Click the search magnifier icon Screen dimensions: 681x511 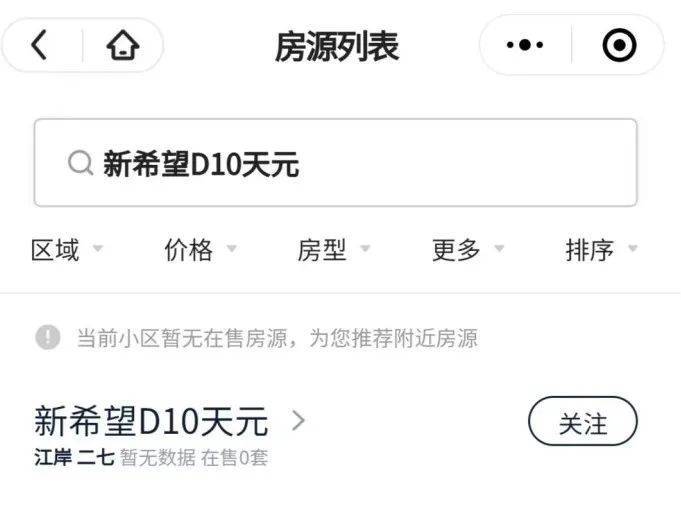click(81, 163)
